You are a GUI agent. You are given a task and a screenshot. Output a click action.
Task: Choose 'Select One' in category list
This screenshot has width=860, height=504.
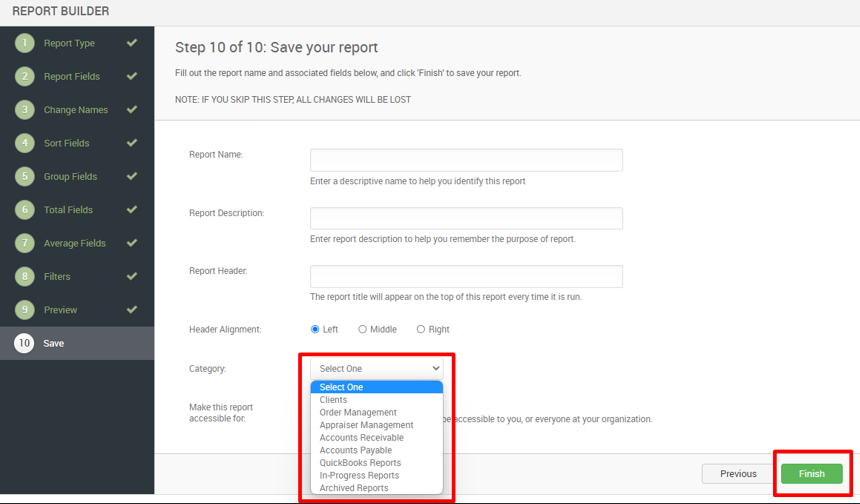point(377,387)
